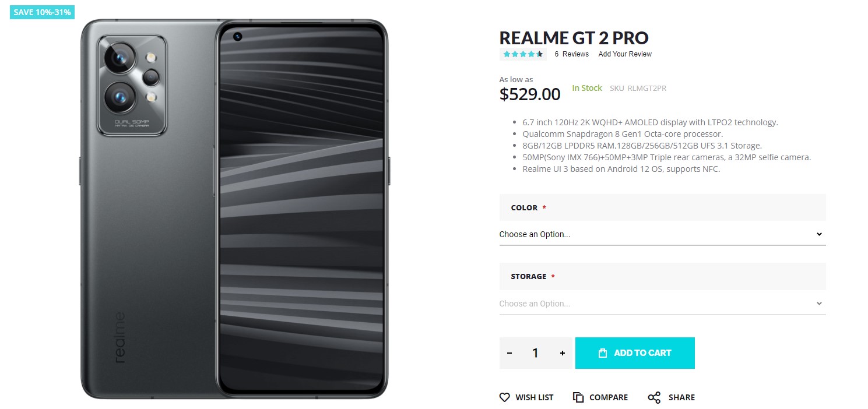Open the STORAGE Choose an Option dropdown
Viewport: 868px width, 409px height.
tap(662, 303)
